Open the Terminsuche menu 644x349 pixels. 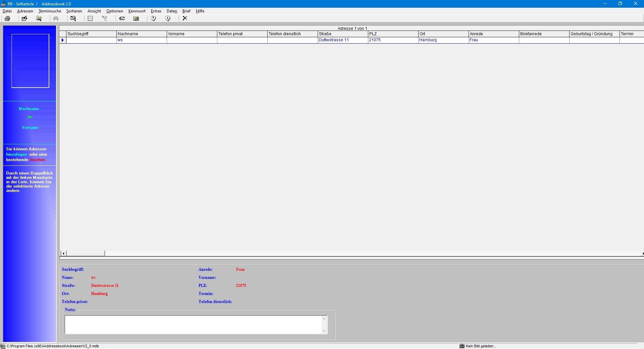[50, 11]
